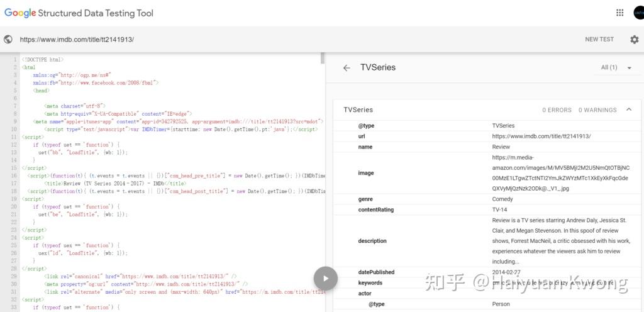Select the @type TVSeries row

(x=487, y=126)
